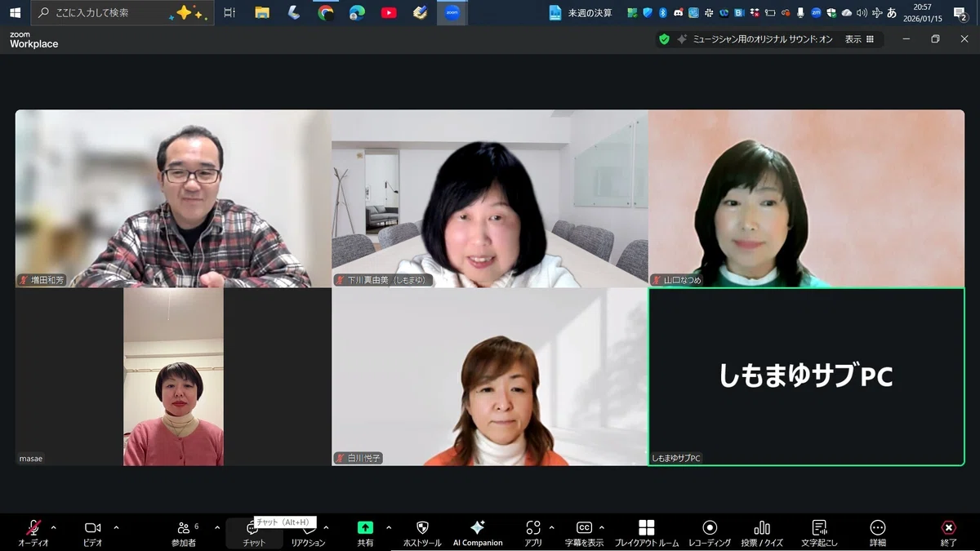Click the red 終了 end meeting button

pos(948,533)
